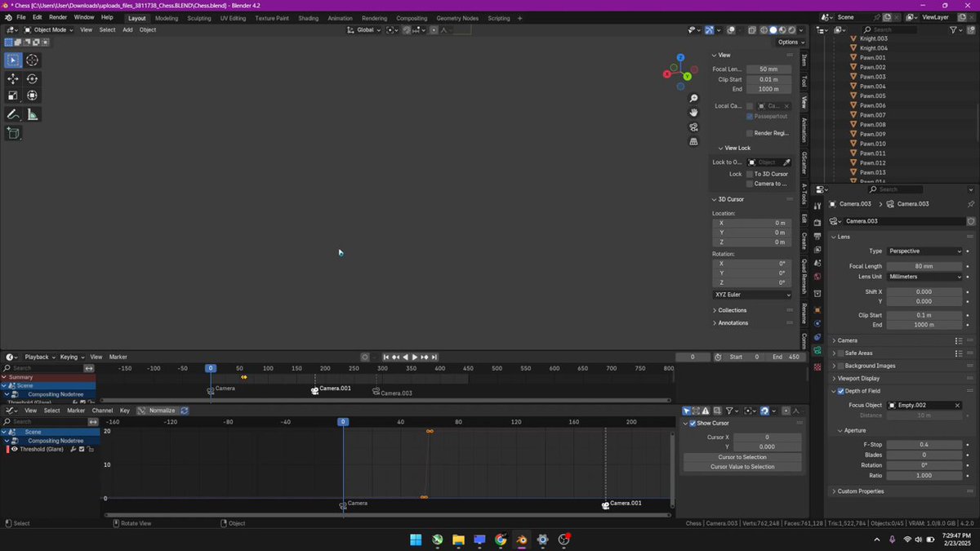Open the graph editor Channel menu

(x=102, y=411)
